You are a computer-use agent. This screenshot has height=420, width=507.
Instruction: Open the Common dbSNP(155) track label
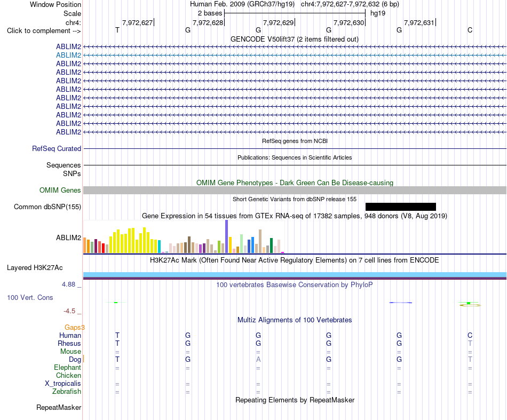(47, 207)
